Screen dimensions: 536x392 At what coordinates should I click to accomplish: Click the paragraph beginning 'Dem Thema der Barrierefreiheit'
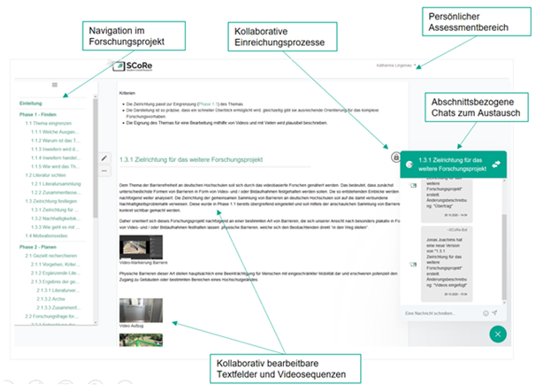coord(259,197)
